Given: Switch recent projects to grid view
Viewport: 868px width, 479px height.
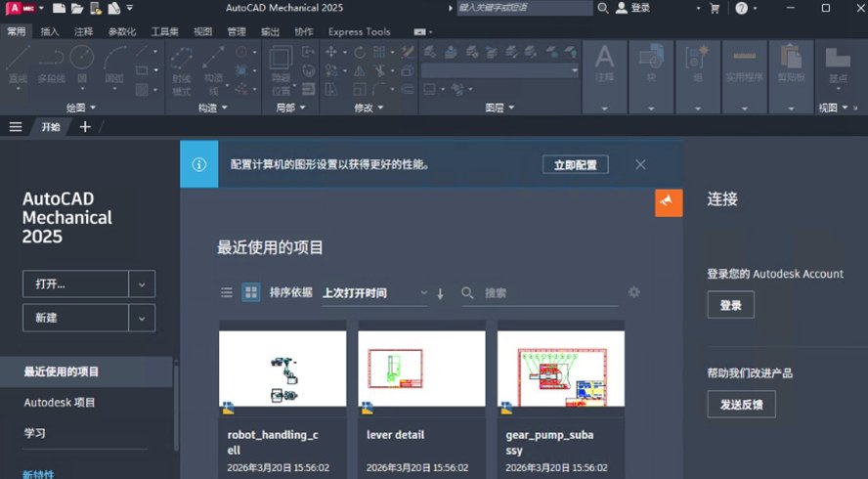Looking at the screenshot, I should pos(251,292).
